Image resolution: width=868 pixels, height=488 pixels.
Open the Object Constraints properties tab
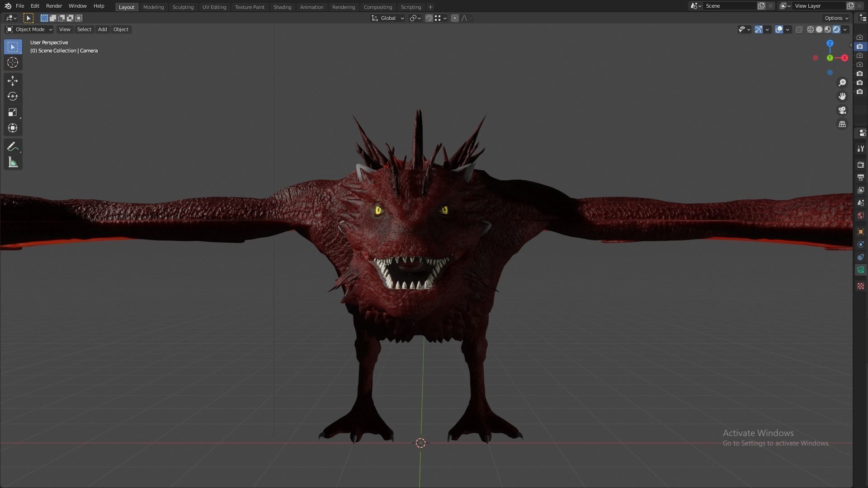(x=861, y=257)
